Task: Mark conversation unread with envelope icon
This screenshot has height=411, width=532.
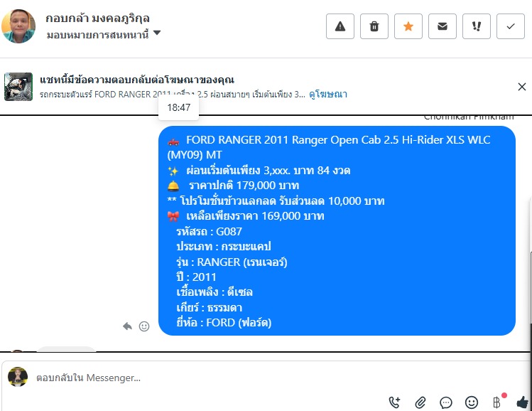Action: pyautogui.click(x=442, y=26)
